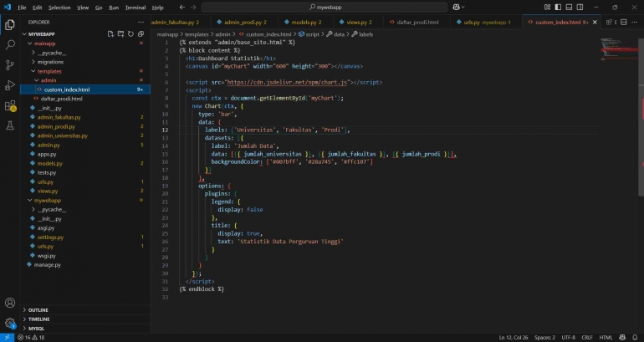Refresh the Explorer file tree
The width and height of the screenshot is (644, 342).
pyautogui.click(x=130, y=34)
